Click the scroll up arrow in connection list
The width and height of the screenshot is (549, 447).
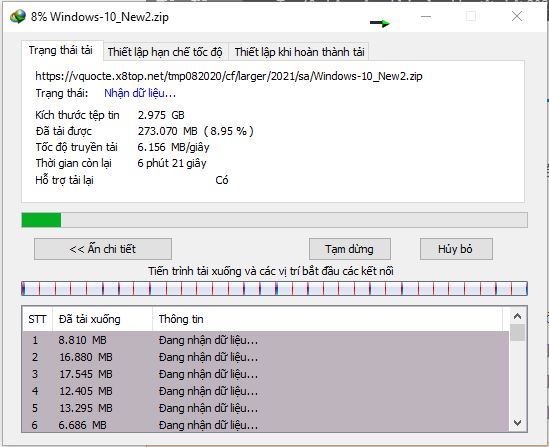(517, 316)
